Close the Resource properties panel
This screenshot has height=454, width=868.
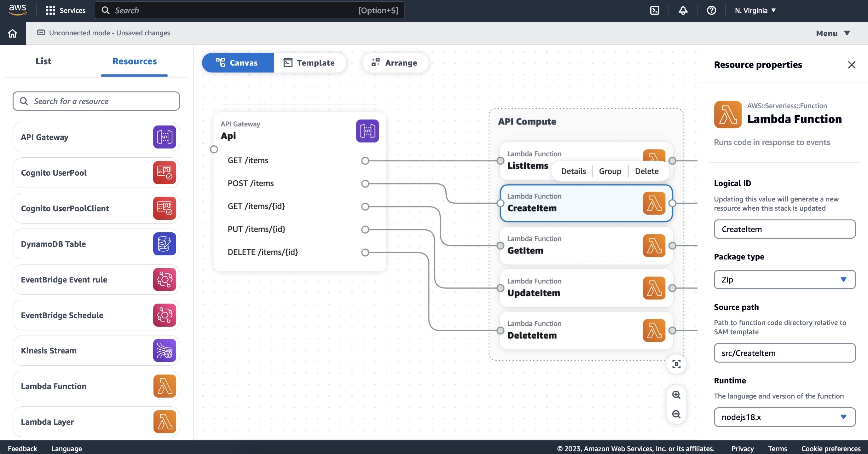tap(852, 65)
